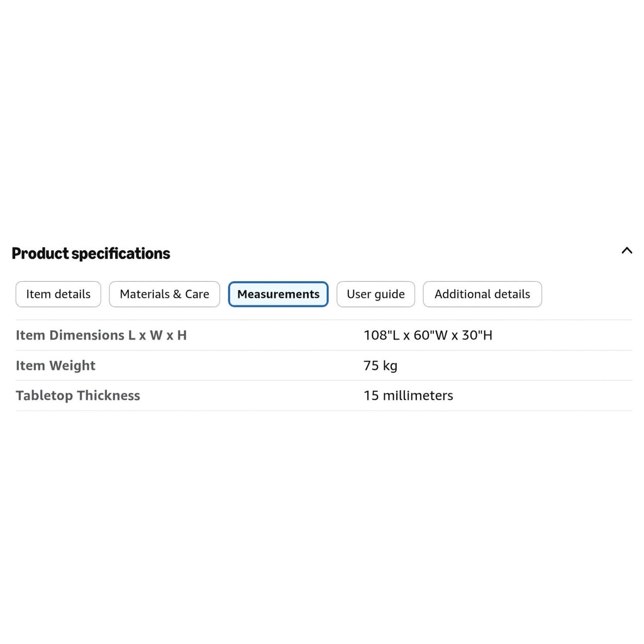644x644 pixels.
Task: Click the Item Dimensions L x W x H label
Action: pos(101,335)
